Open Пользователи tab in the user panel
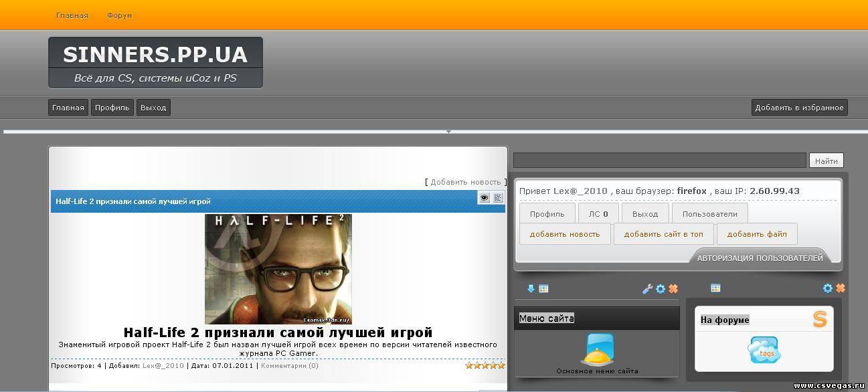Viewport: 868px width, 392px height. 710,214
